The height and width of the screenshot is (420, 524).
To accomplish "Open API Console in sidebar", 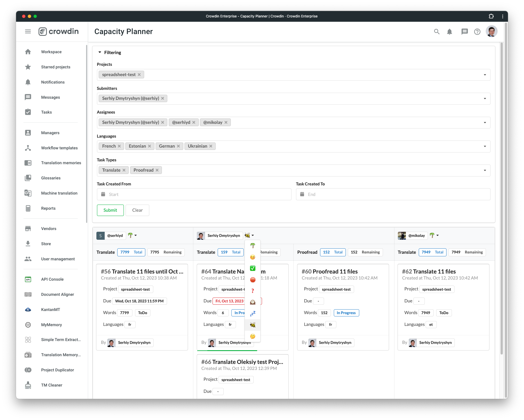I will [52, 279].
